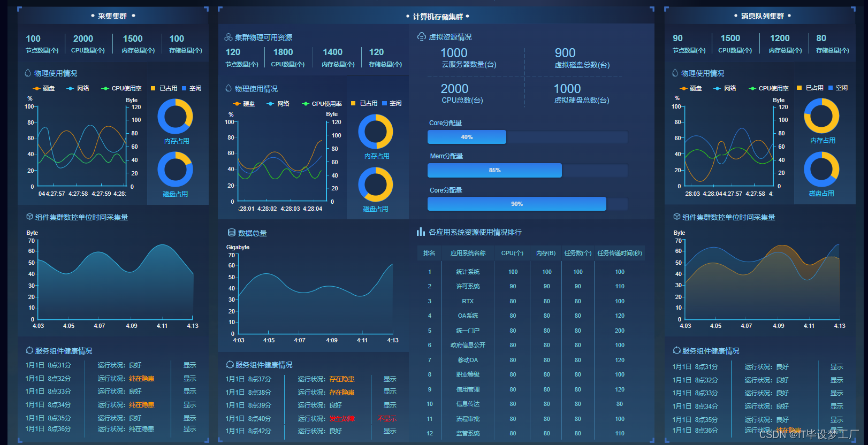Click 内存占用 donut chart in 采集集群
This screenshot has height=445, width=868.
(x=175, y=117)
